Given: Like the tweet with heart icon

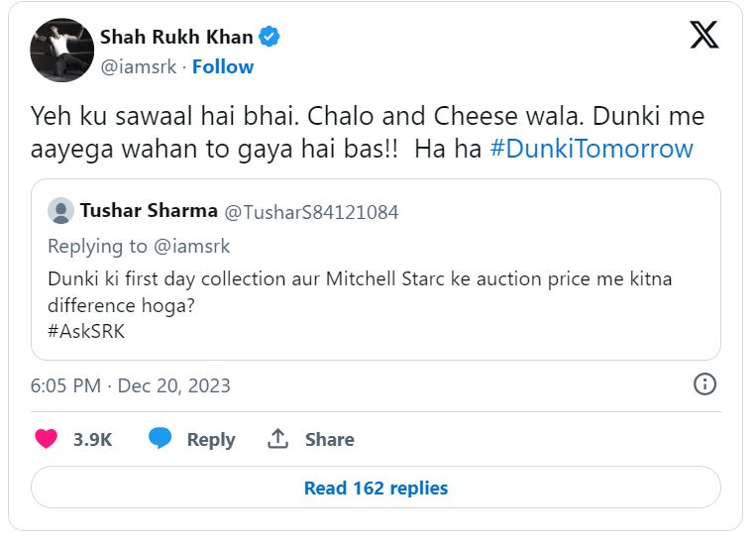Looking at the screenshot, I should tap(46, 439).
